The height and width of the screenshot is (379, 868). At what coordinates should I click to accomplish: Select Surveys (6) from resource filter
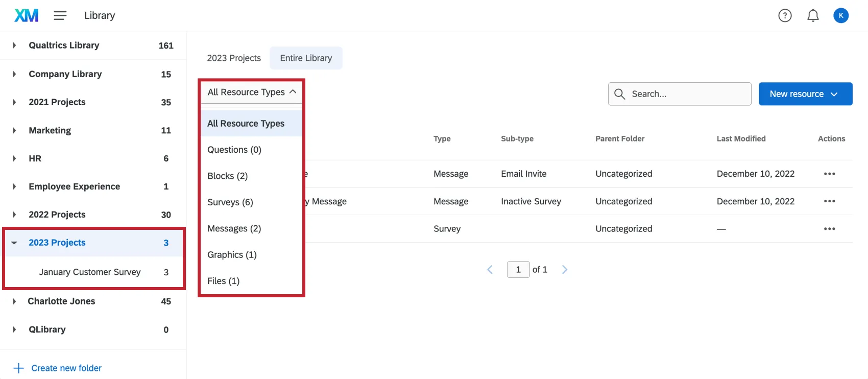(x=230, y=202)
